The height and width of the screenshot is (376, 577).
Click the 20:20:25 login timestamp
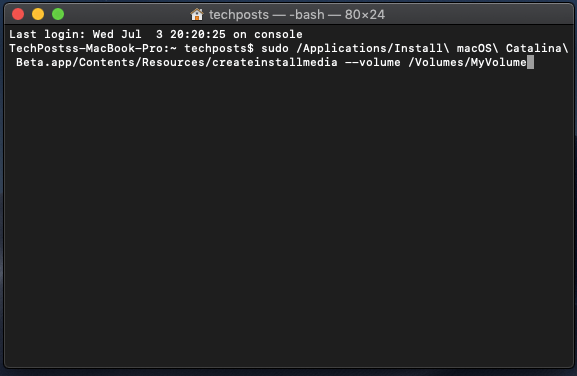[198, 34]
